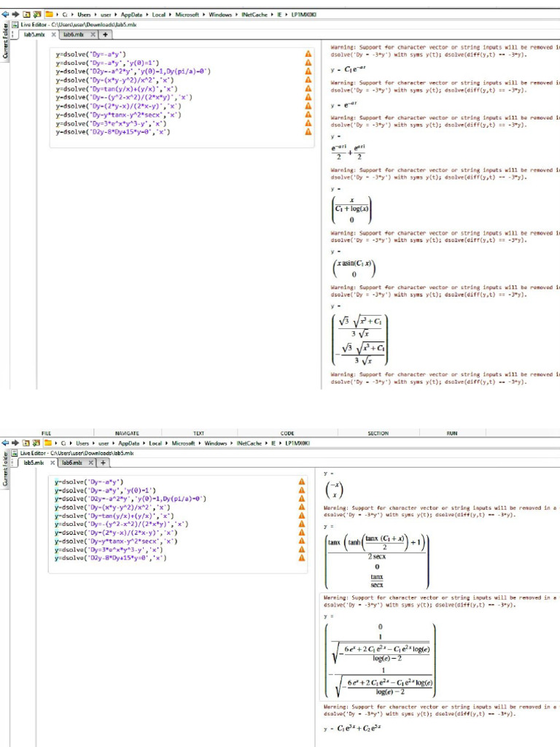This screenshot has height=747, width=560.
Task: Click the INetCache path segment in upper window
Action: pyautogui.click(x=254, y=15)
